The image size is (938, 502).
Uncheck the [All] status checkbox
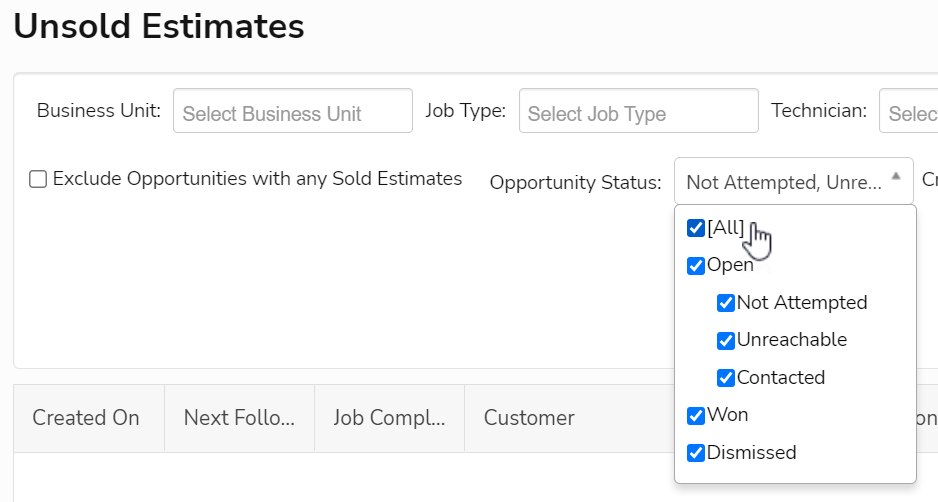tap(696, 229)
